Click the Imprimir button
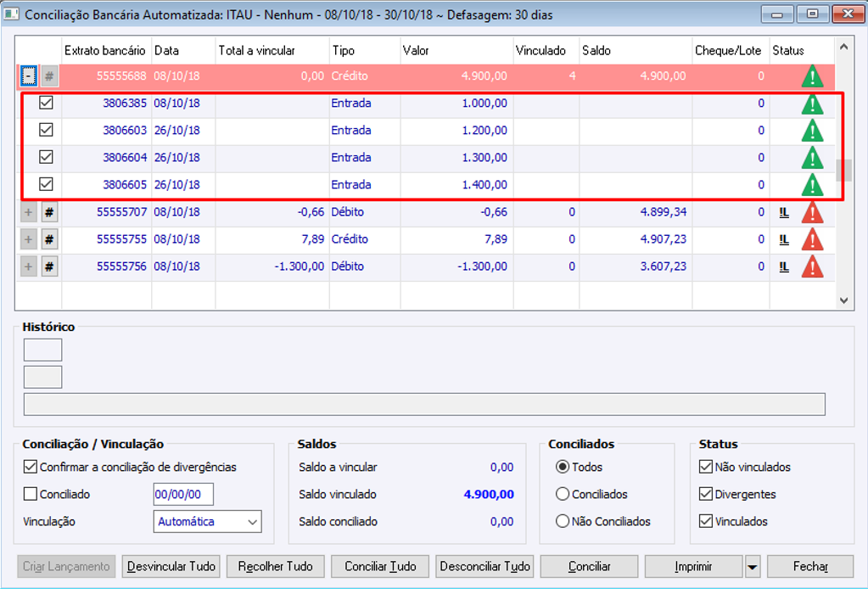 click(693, 567)
